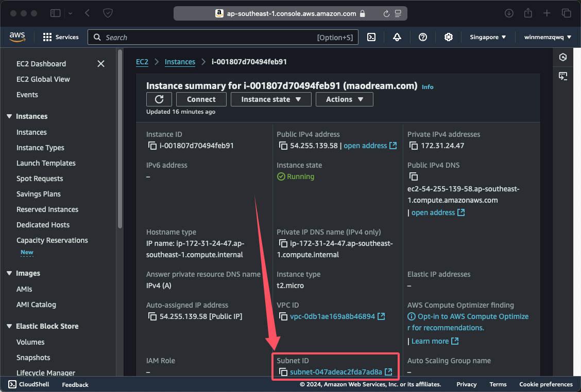Viewport: 581px width, 392px height.
Task: Show Safari tab overview
Action: pos(566,13)
